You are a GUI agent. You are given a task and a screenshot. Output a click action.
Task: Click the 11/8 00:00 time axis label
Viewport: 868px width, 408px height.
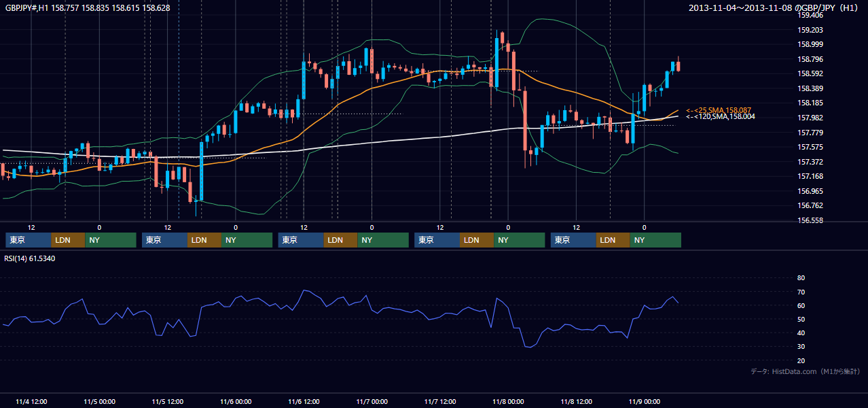pos(508,401)
